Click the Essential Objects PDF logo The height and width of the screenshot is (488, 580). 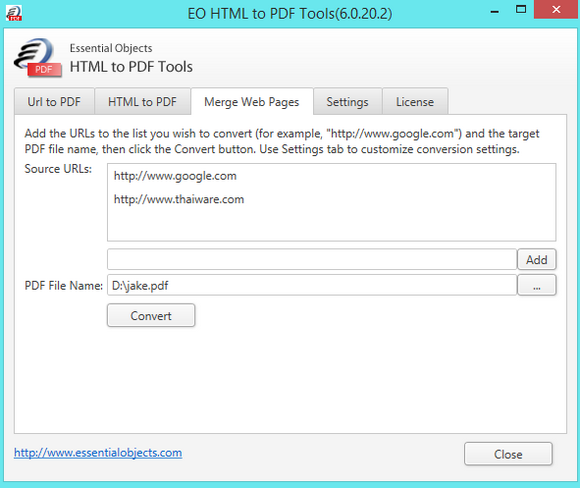(x=38, y=58)
